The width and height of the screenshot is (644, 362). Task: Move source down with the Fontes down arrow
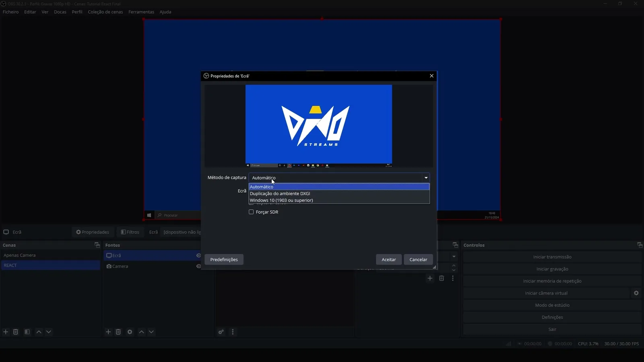pyautogui.click(x=151, y=332)
